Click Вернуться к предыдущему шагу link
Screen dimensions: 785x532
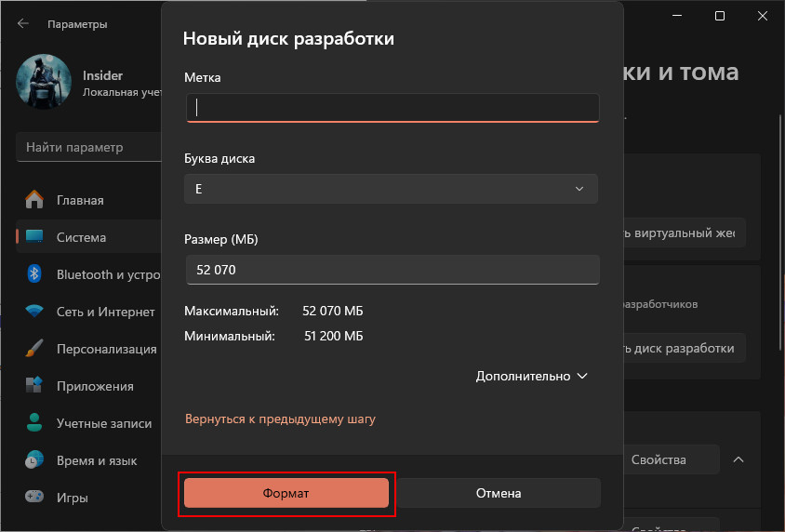pos(280,419)
